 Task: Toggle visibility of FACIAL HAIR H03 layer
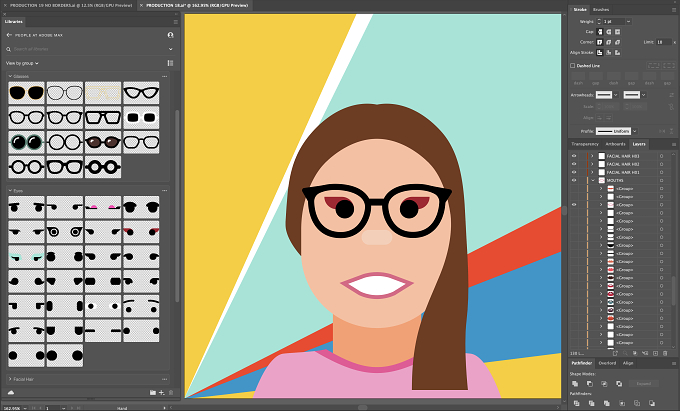[x=574, y=156]
